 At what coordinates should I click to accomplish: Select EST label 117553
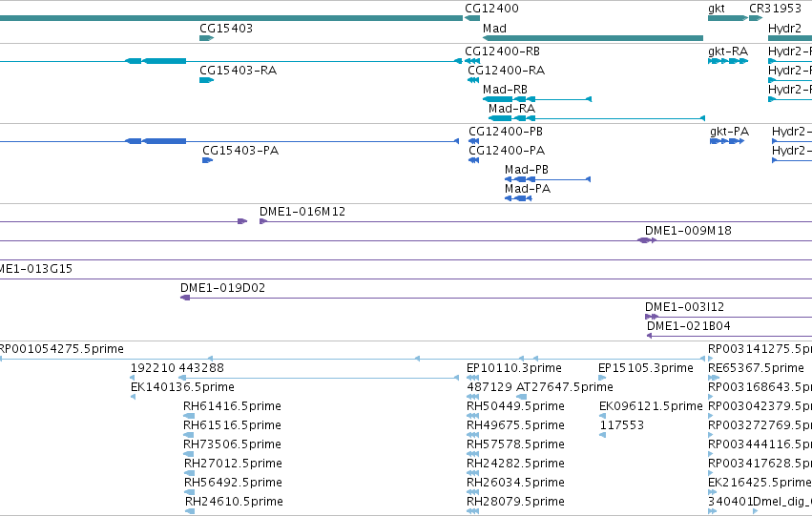622,426
